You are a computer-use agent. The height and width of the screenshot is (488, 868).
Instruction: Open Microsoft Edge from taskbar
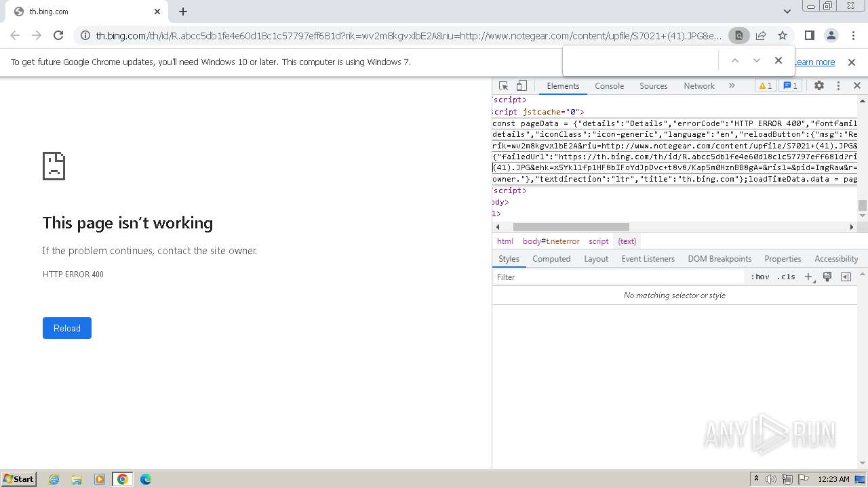146,479
